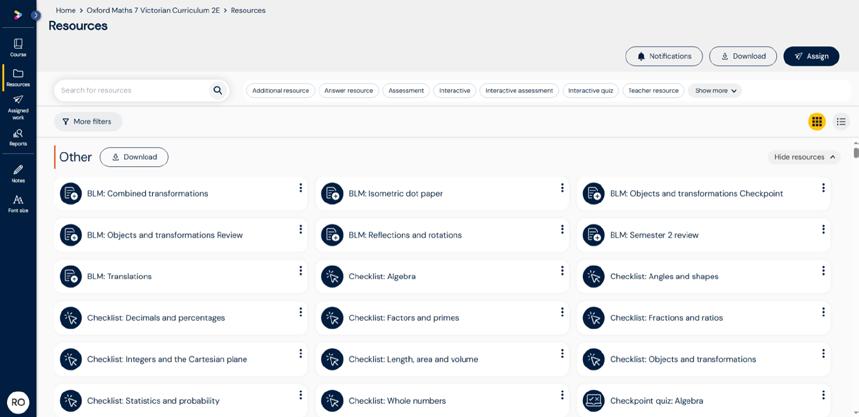Open the Course section in the sidebar
The width and height of the screenshot is (859, 417).
[x=18, y=48]
